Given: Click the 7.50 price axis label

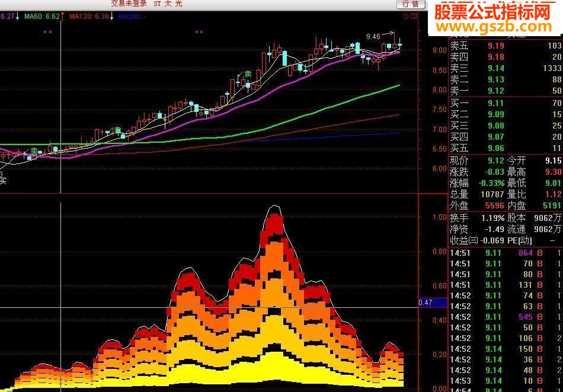Looking at the screenshot, I should (440, 110).
